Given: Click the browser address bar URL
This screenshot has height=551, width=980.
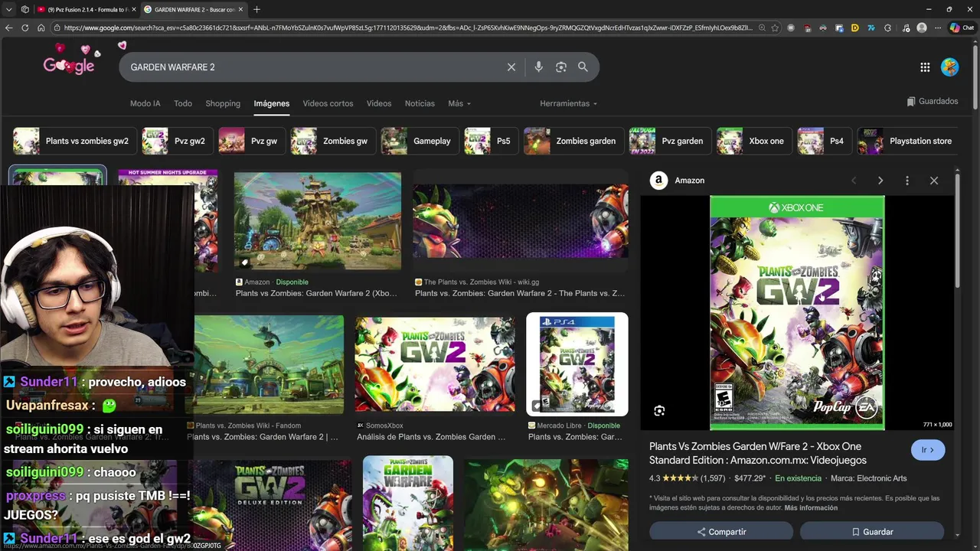Looking at the screenshot, I should coord(407,28).
